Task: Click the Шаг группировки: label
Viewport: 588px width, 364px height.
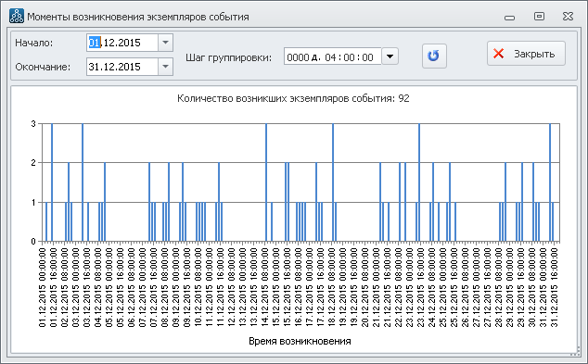Action: point(228,57)
